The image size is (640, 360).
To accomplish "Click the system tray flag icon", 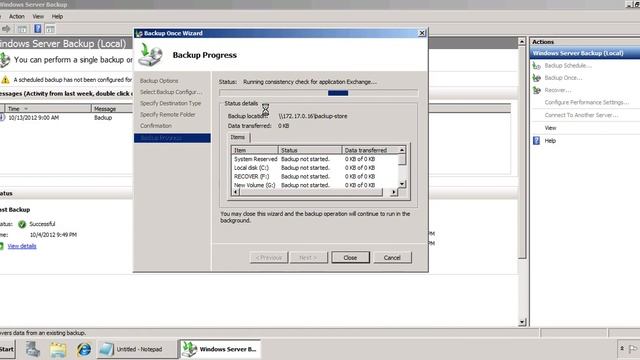I will coord(633,349).
